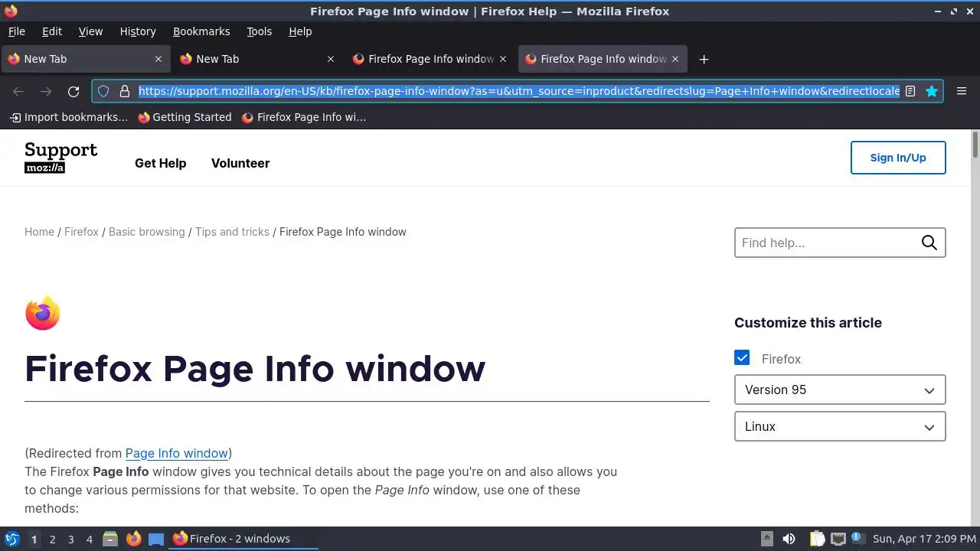The image size is (980, 551).
Task: Click the network tray icon
Action: (838, 539)
